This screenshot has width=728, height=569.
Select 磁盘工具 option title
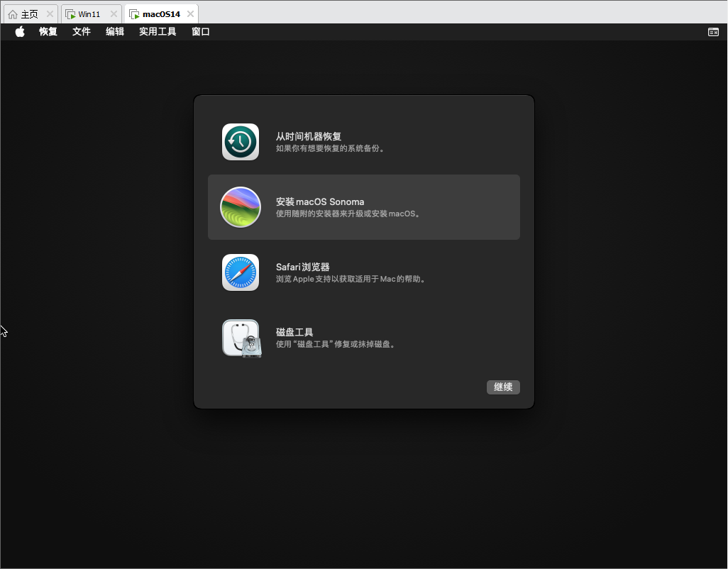294,332
